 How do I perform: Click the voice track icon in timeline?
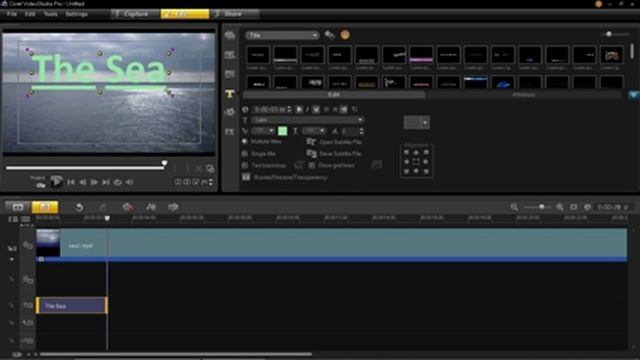pyautogui.click(x=28, y=323)
